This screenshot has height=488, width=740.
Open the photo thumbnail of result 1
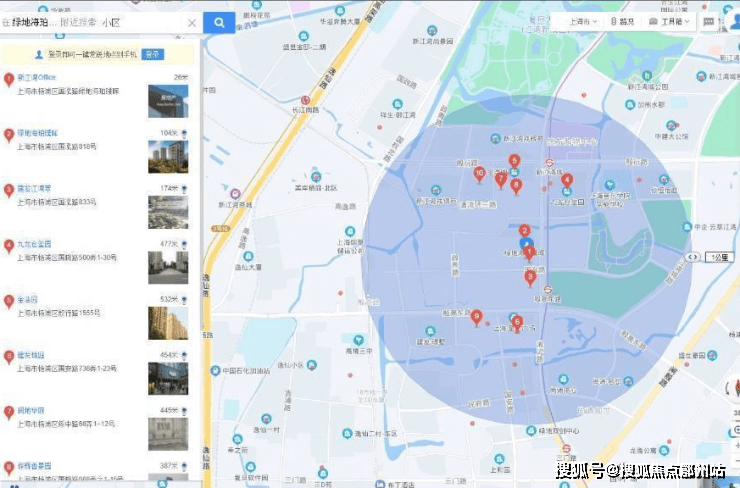point(167,101)
